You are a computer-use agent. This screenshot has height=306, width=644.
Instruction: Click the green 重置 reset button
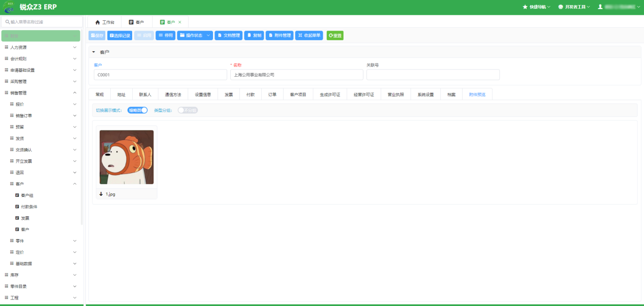(x=335, y=36)
